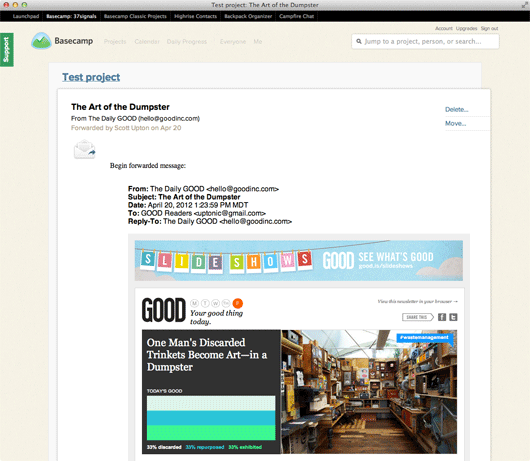530x461 pixels.
Task: Share newsletter via Facebook icon
Action: 442,317
